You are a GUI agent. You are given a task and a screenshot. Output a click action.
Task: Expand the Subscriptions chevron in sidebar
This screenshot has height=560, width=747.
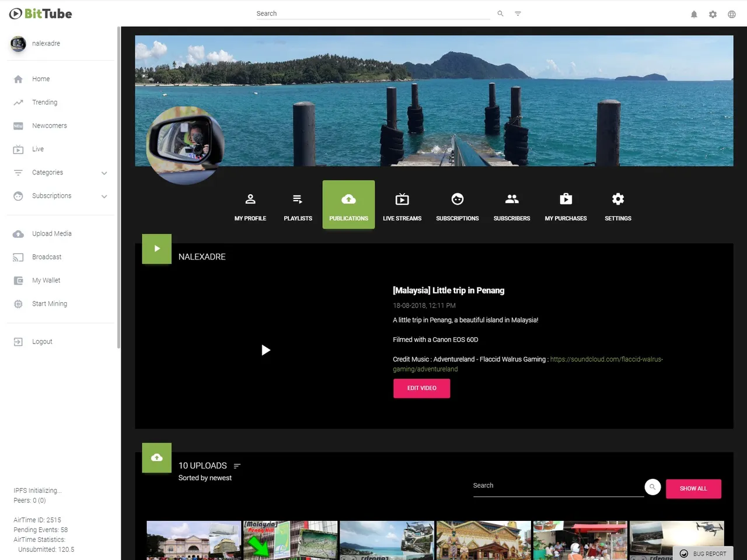(104, 196)
